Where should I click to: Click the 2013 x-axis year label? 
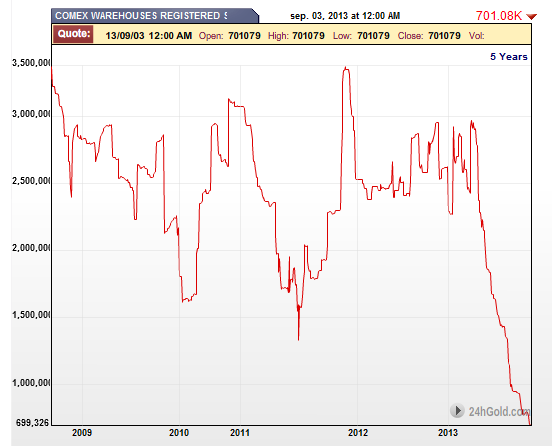click(x=448, y=432)
